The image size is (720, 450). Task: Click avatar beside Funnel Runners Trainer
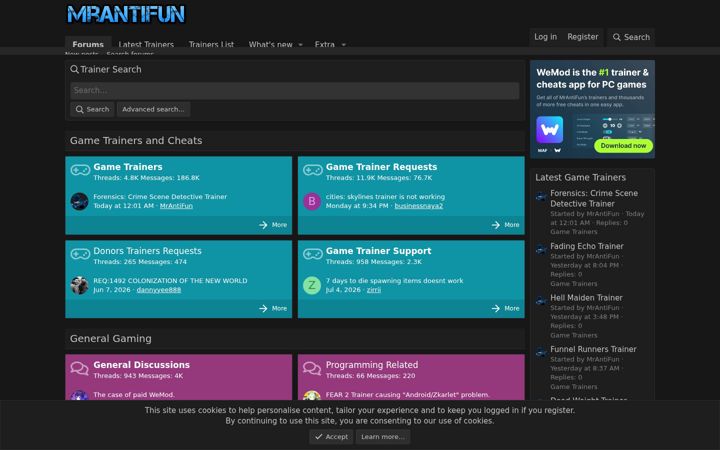541,352
